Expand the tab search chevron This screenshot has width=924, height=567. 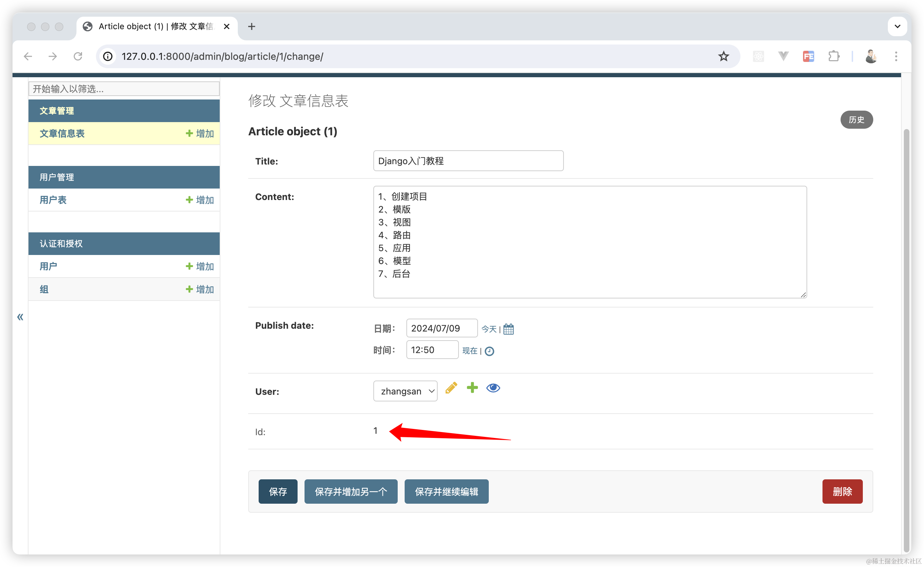coord(897,26)
